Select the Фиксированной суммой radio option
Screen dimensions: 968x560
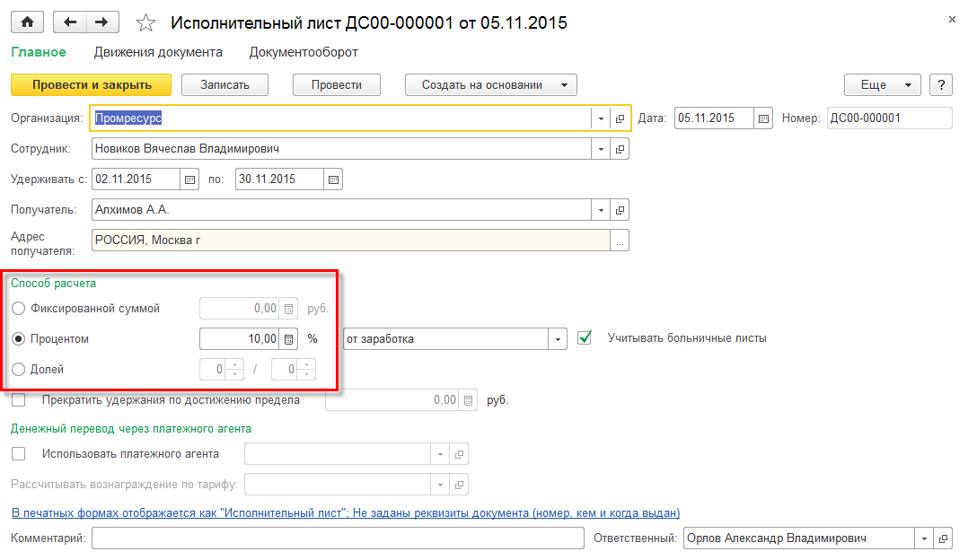(18, 309)
